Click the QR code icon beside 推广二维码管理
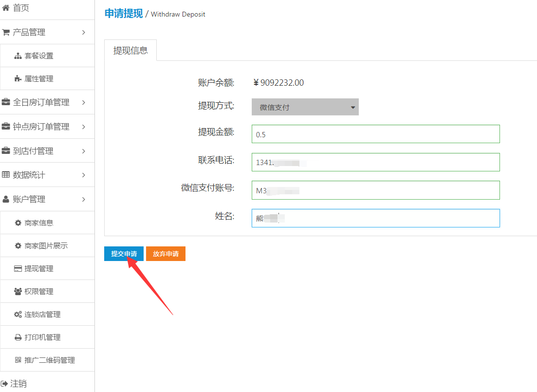The height and width of the screenshot is (392, 537). click(x=18, y=360)
